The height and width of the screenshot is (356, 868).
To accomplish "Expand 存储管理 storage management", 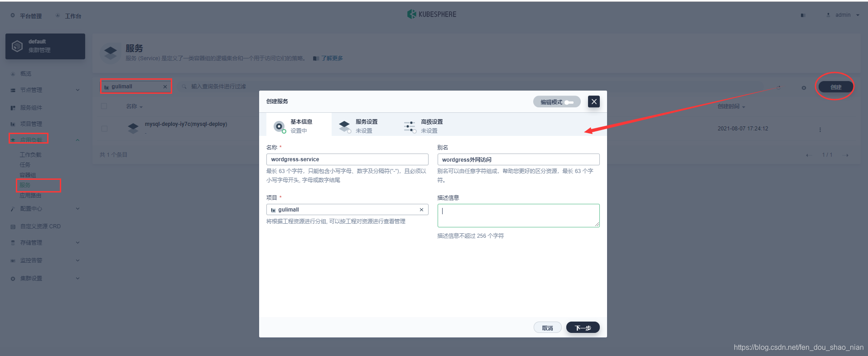I will [x=45, y=243].
